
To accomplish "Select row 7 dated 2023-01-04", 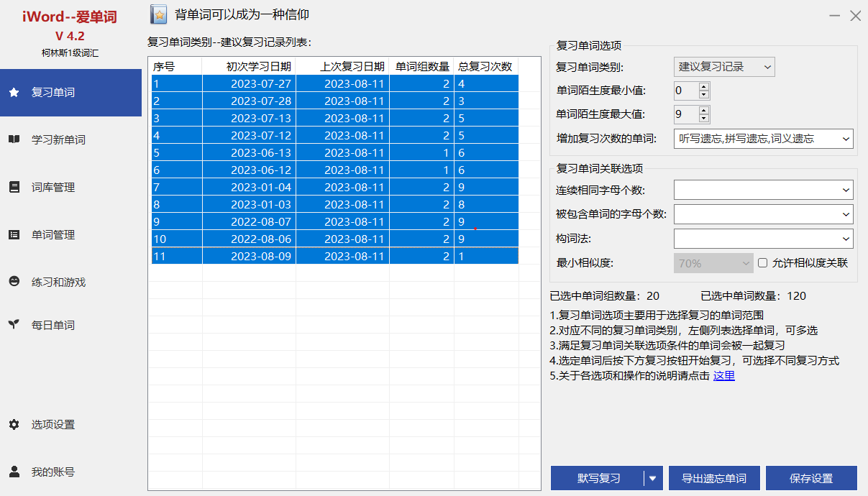I will tap(334, 188).
